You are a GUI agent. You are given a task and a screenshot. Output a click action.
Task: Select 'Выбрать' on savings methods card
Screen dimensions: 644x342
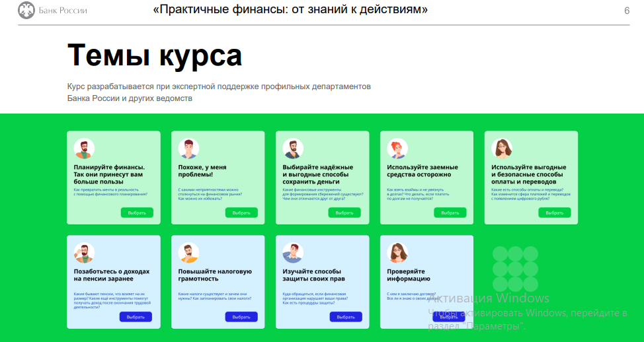pos(345,213)
